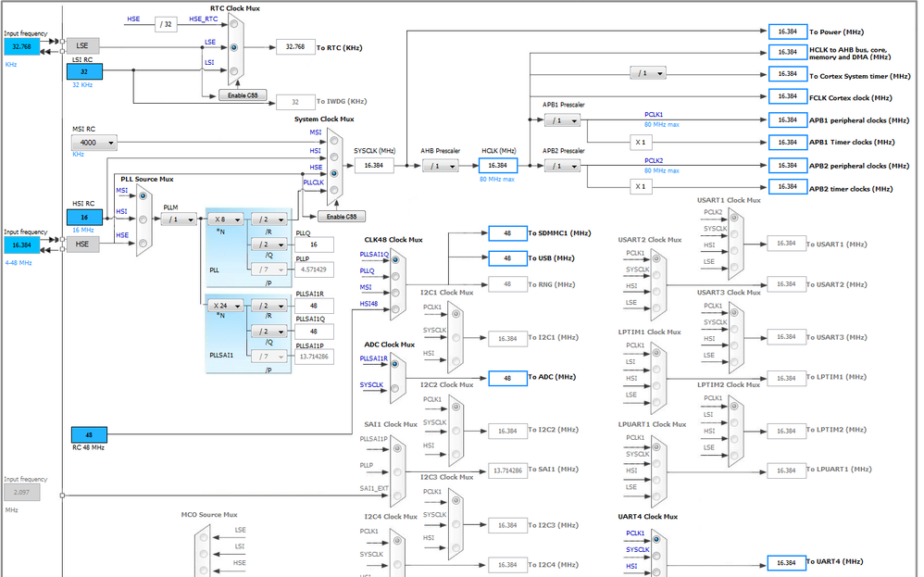Select LSE radio in RTC Clock Mux

tap(234, 47)
